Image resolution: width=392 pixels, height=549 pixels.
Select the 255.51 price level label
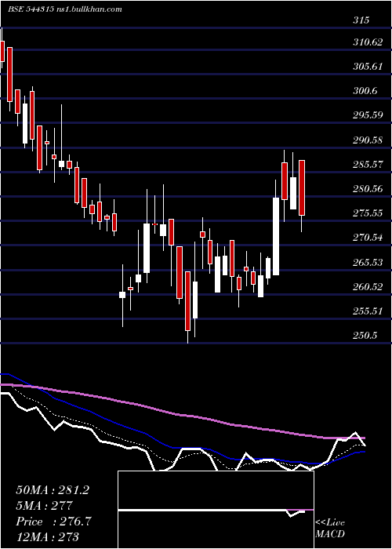coord(368,311)
